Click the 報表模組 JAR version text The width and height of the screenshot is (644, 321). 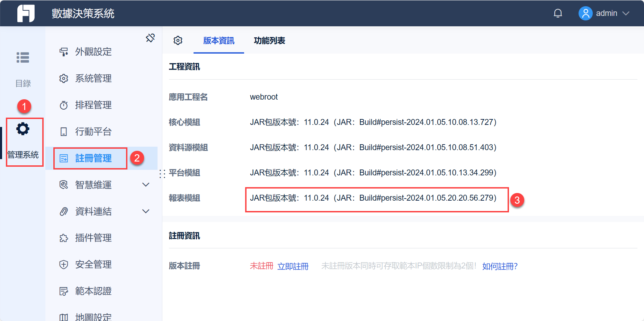coord(373,198)
